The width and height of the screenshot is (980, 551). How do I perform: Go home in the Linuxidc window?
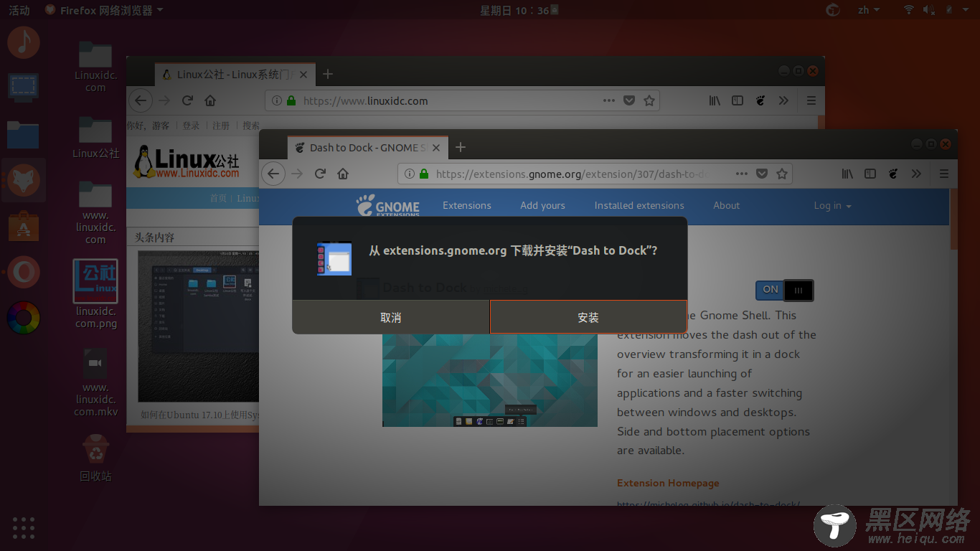pos(210,100)
